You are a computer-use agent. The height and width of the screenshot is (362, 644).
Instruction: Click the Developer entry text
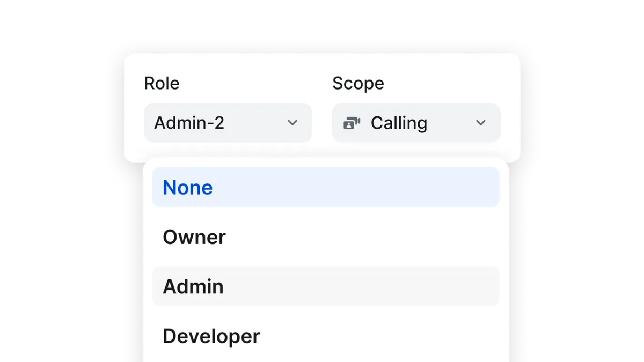(x=211, y=337)
